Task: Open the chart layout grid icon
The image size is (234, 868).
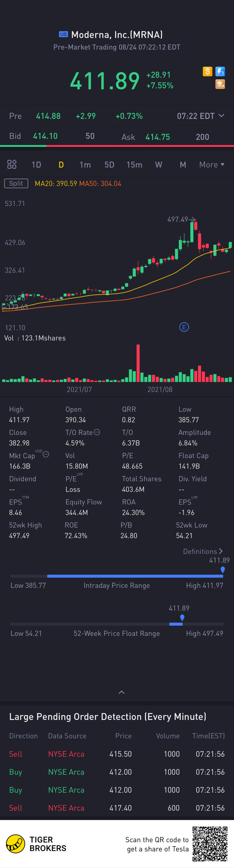Action: click(x=12, y=164)
